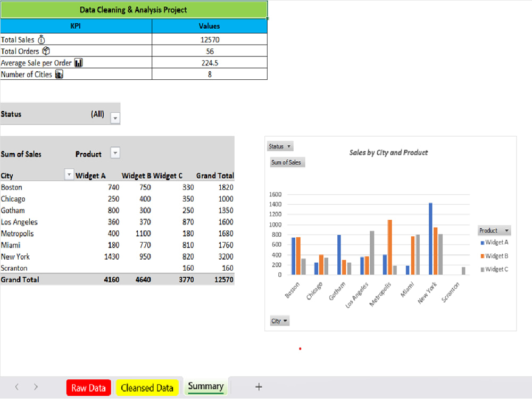Select the Widget C gray legend swatch

tap(482, 269)
